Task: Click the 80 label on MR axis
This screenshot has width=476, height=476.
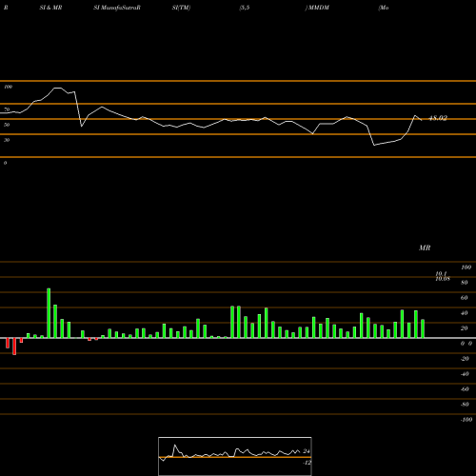Action: (465, 283)
